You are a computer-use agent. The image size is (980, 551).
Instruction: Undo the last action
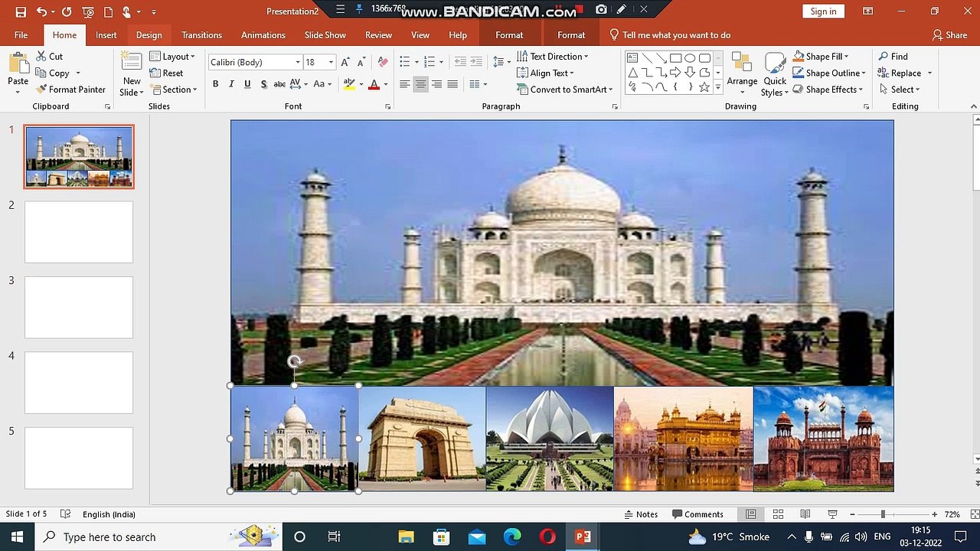tap(41, 11)
